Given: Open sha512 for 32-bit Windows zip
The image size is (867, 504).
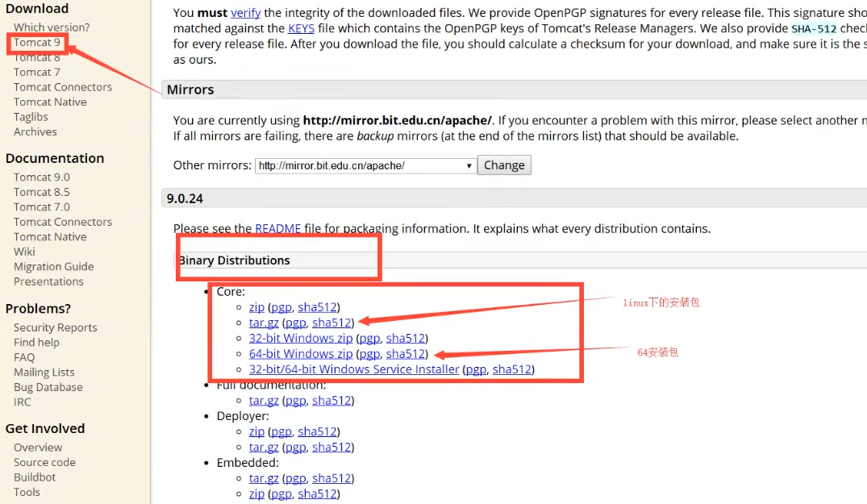Looking at the screenshot, I should [x=406, y=338].
